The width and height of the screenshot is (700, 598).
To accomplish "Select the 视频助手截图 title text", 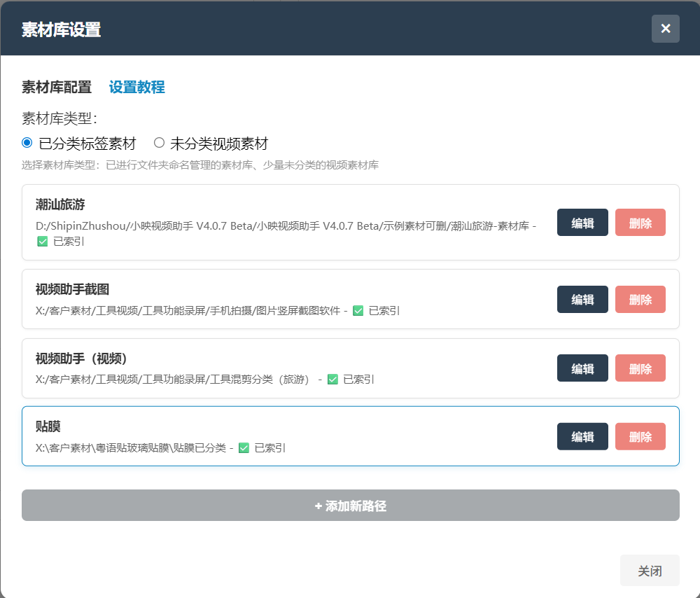I will 72,289.
